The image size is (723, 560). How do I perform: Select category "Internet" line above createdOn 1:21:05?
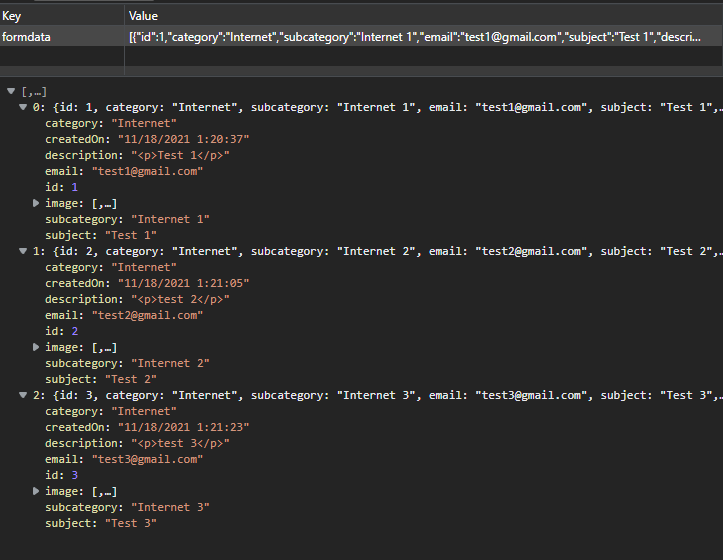[x=111, y=267]
